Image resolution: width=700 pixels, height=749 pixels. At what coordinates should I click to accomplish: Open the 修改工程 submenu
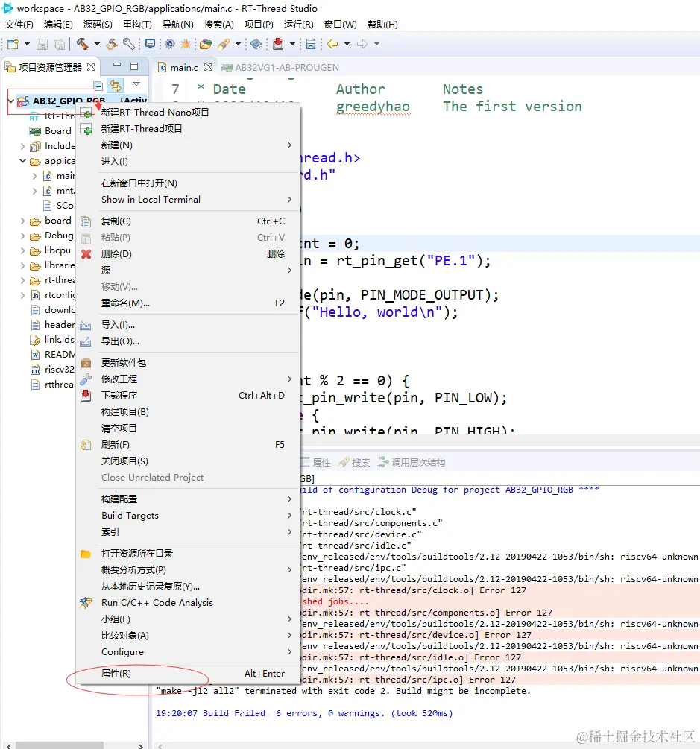point(189,379)
